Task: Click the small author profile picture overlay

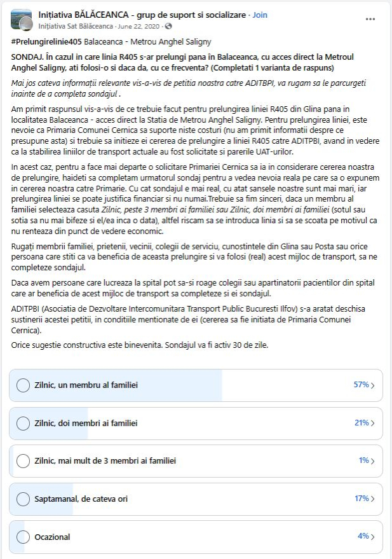Action: (26, 25)
